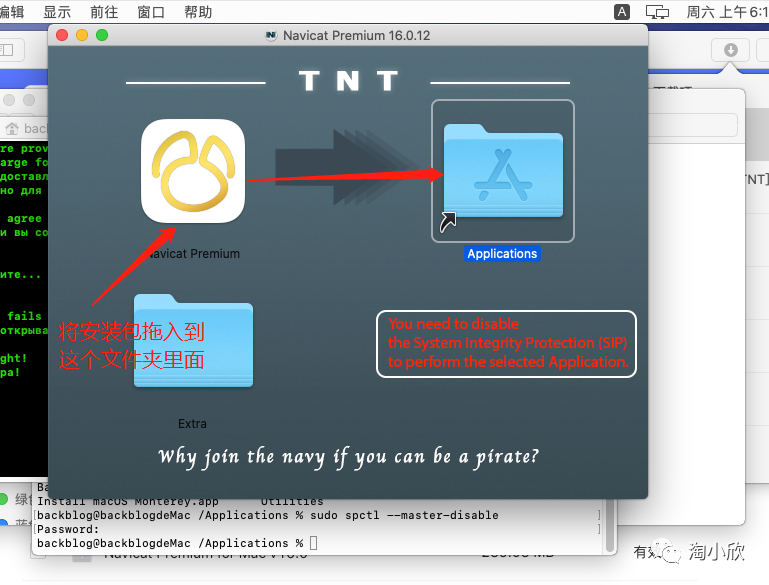Click the input method A icon
This screenshot has height=585, width=769.
[622, 12]
